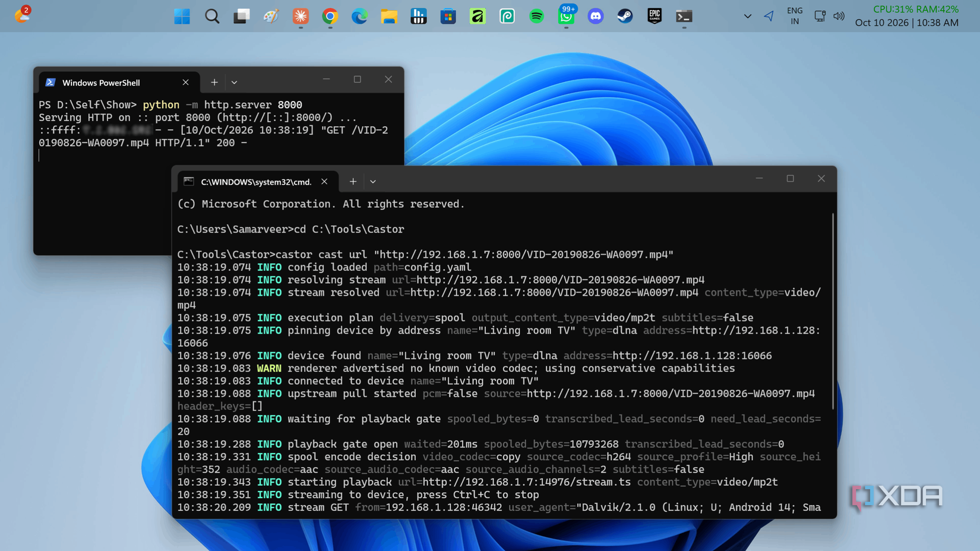Open Microsoft Edge from taskbar
The width and height of the screenshot is (980, 551).
(359, 16)
